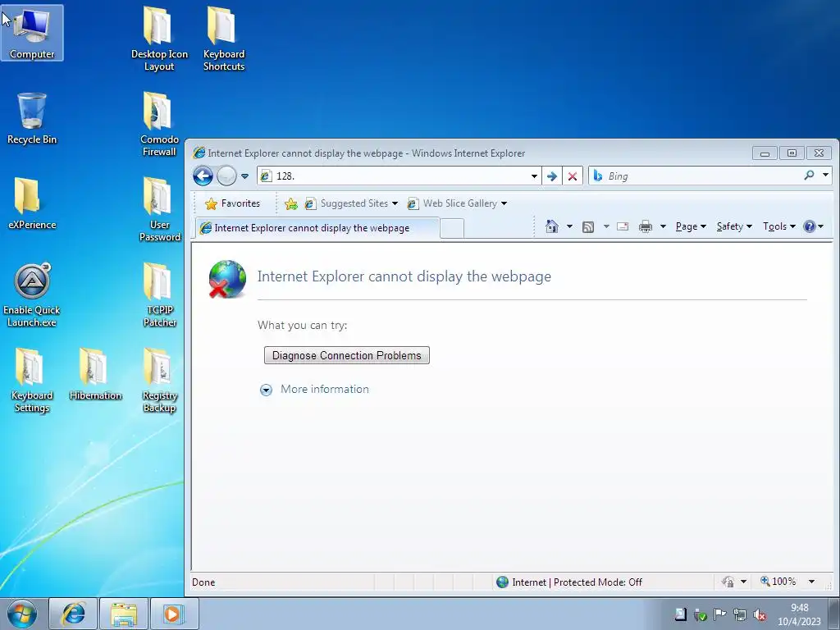The image size is (840, 630).
Task: Open Windows Explorer from the taskbar
Action: coord(124,614)
